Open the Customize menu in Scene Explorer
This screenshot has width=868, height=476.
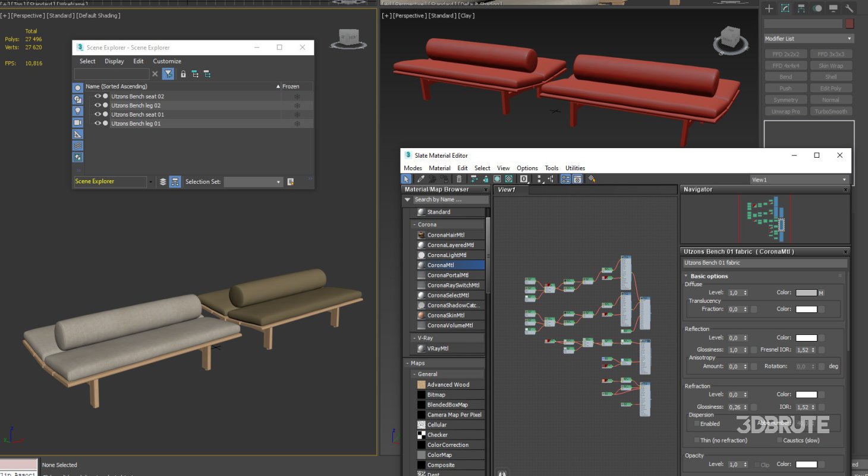tap(167, 61)
